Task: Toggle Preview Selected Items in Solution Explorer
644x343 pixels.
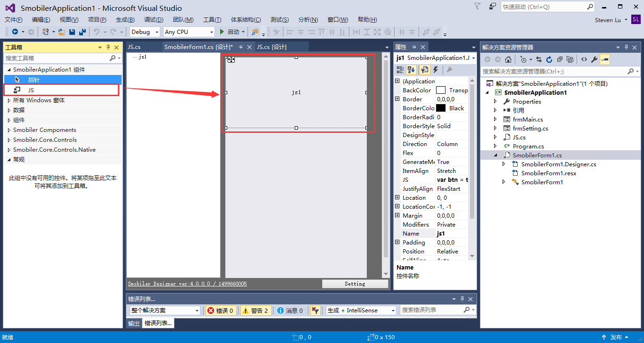Action: (605, 59)
